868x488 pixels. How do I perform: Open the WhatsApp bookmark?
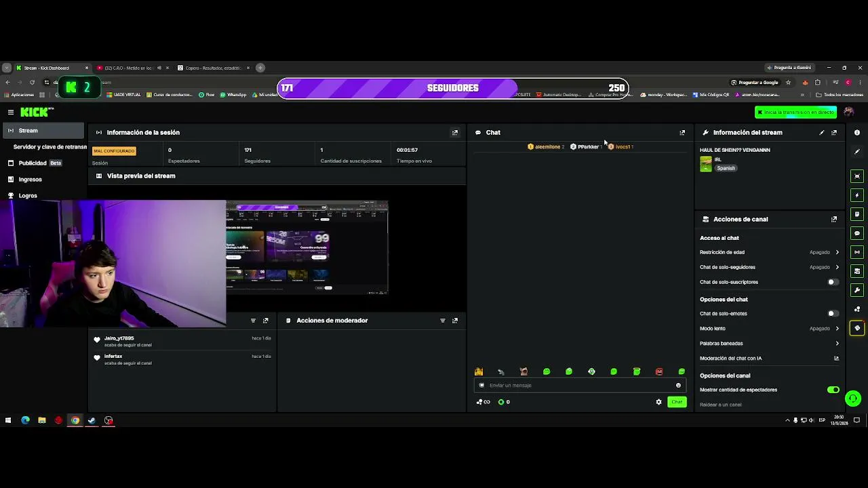tap(233, 95)
